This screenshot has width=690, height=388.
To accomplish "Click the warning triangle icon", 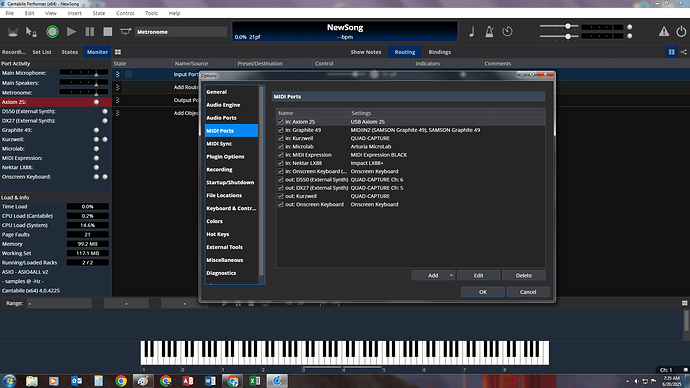I will coord(664,32).
